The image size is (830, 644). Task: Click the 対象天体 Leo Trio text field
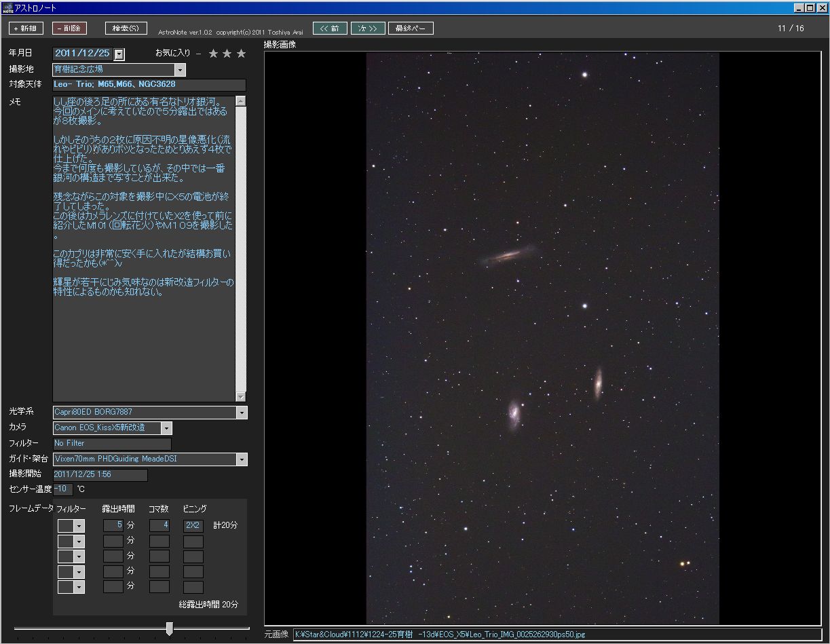tap(149, 85)
